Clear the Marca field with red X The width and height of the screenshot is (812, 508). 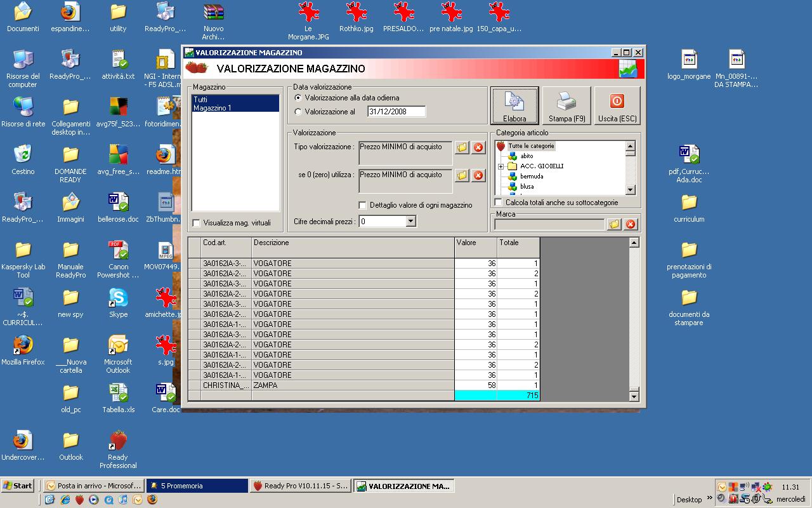[630, 224]
